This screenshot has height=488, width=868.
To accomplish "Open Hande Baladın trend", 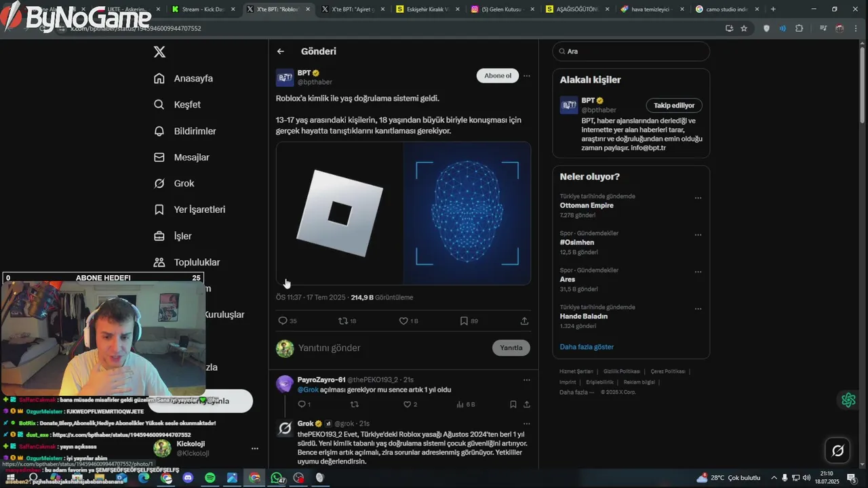I will point(584,316).
